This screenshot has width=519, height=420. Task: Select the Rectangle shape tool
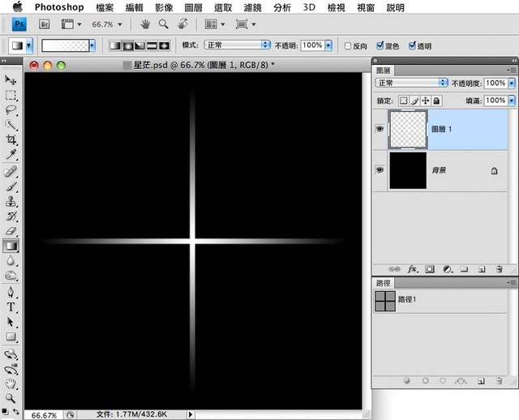tap(11, 337)
